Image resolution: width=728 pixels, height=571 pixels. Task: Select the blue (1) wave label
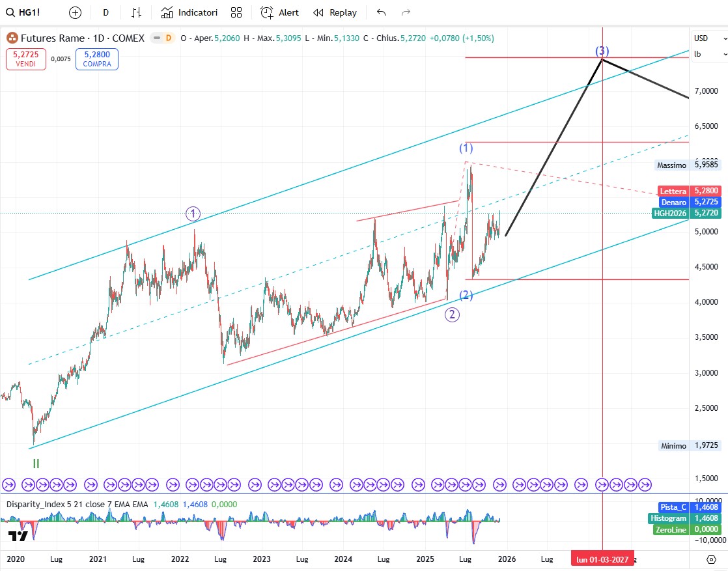click(466, 148)
